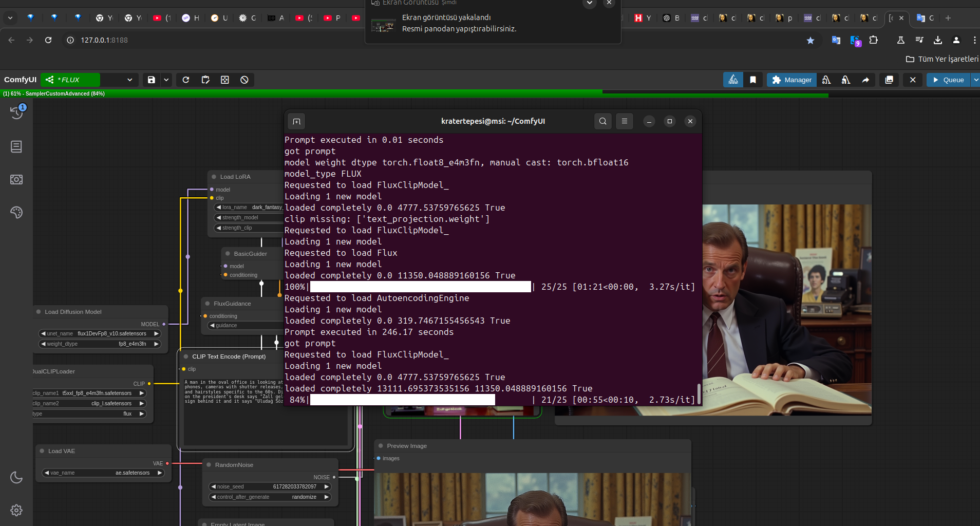The height and width of the screenshot is (526, 980).
Task: Open the browser extensions puzzle icon
Action: coord(874,40)
